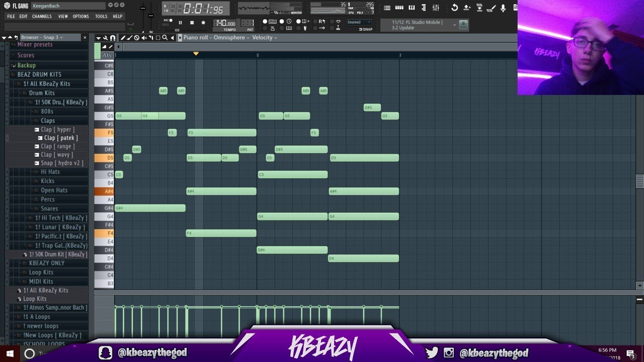644x362 pixels.
Task: Click the news panel download button
Action: pyautogui.click(x=463, y=25)
